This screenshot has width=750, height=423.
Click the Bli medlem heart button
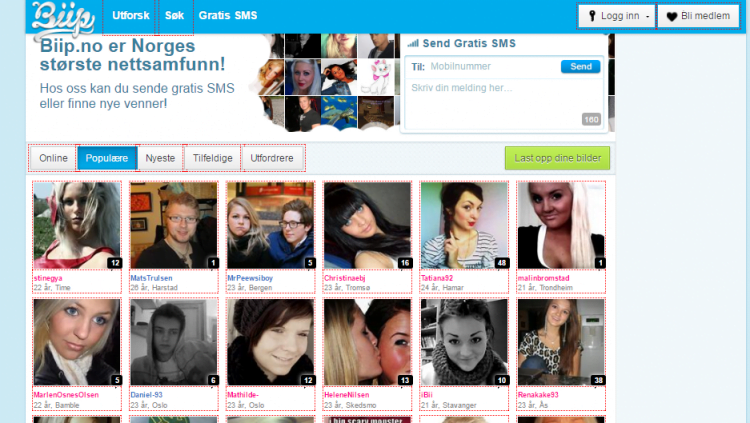tap(698, 16)
